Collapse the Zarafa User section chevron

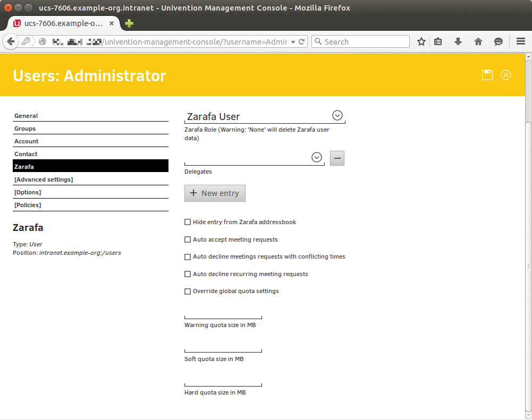337,115
